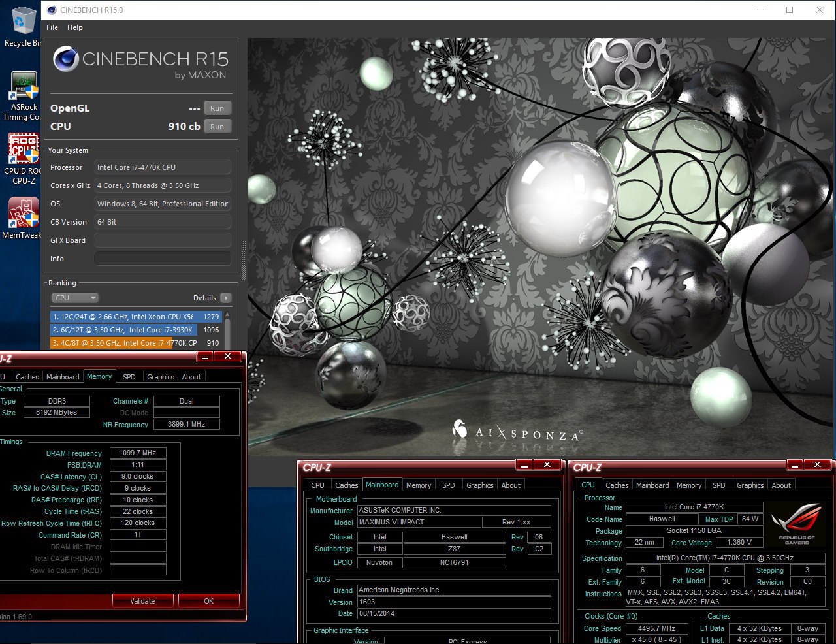836x644 pixels.
Task: Minimize the mainboard CPU-Z window
Action: coord(524,464)
